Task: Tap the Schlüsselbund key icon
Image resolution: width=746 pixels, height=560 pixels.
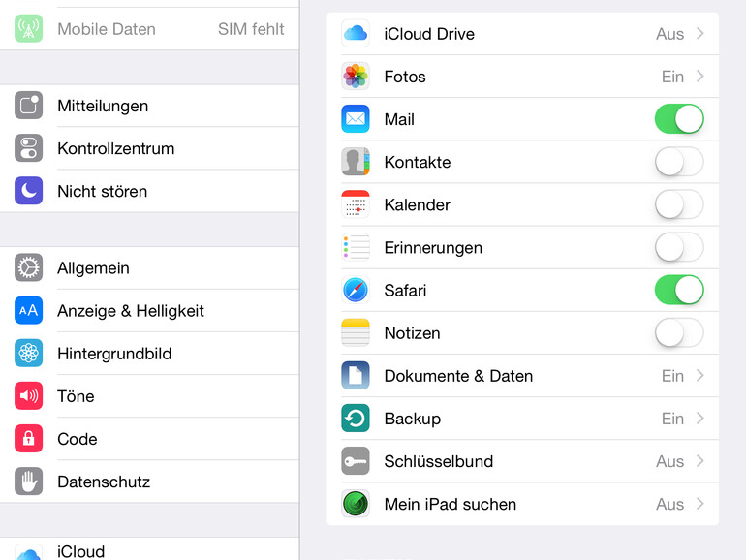Action: pyautogui.click(x=356, y=461)
